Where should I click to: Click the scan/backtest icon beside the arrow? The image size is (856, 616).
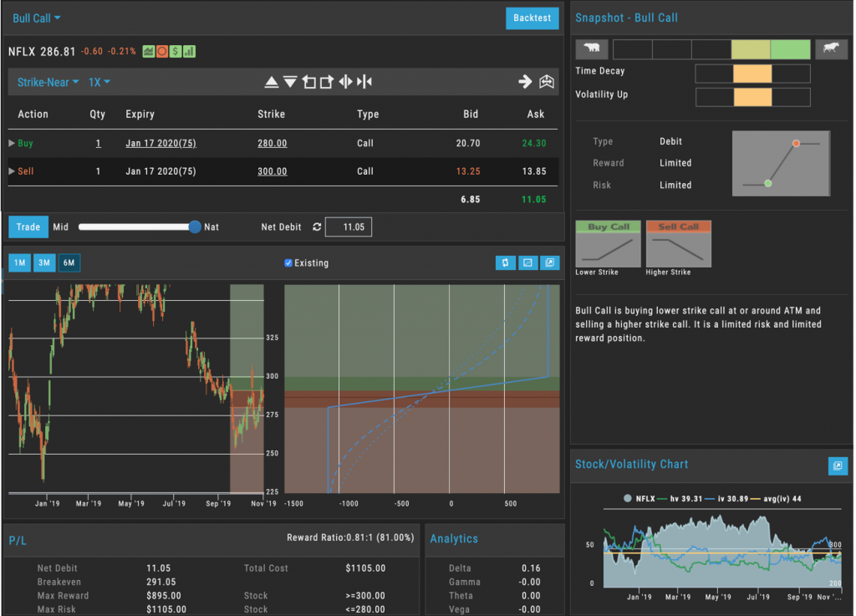tap(548, 81)
